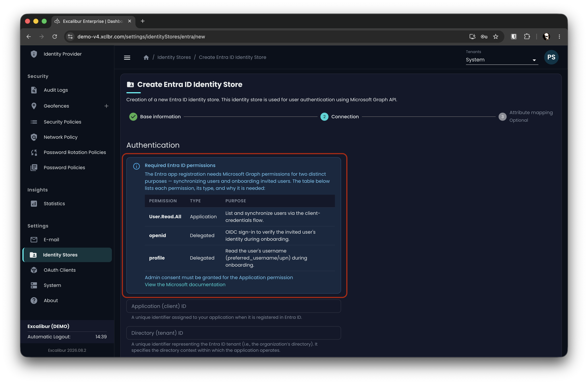Click the E-mail envelope icon
Screen dimensions: 588x384
pyautogui.click(x=34, y=240)
